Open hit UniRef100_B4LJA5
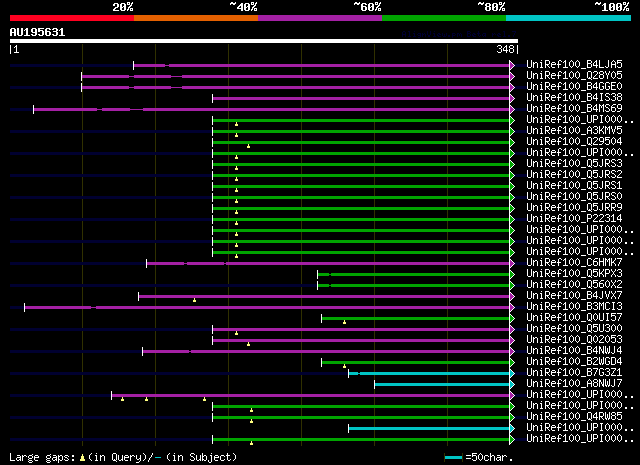Viewport: 640px width, 465px height. 574,65
